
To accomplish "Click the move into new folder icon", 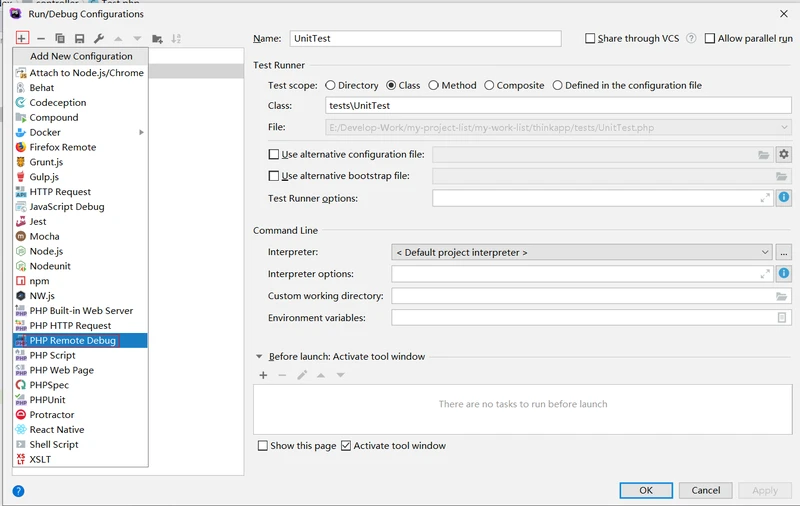I will (157, 39).
